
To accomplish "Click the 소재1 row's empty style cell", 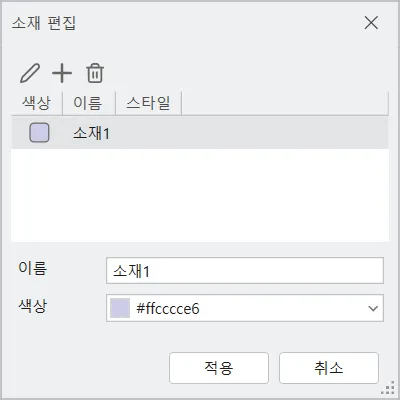I will (x=148, y=133).
